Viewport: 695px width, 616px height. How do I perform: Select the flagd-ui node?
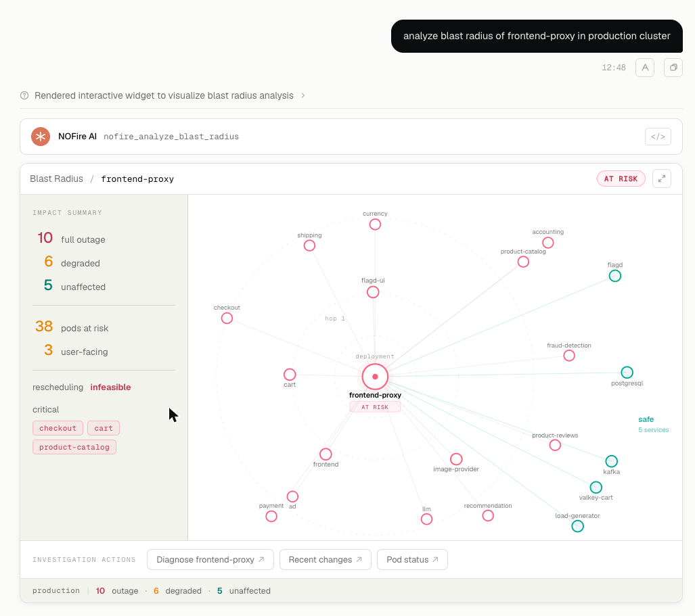click(373, 292)
